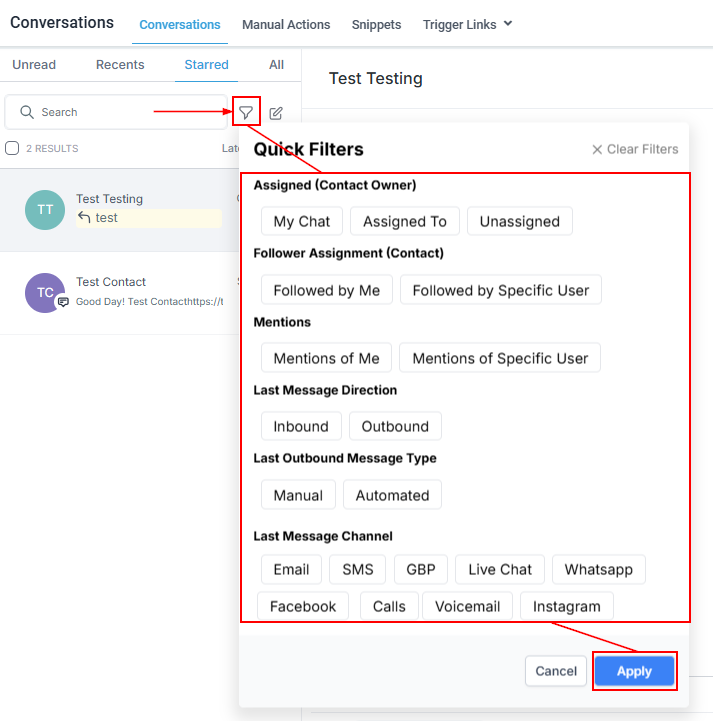Open the Test Contact conversation row

pyautogui.click(x=120, y=293)
